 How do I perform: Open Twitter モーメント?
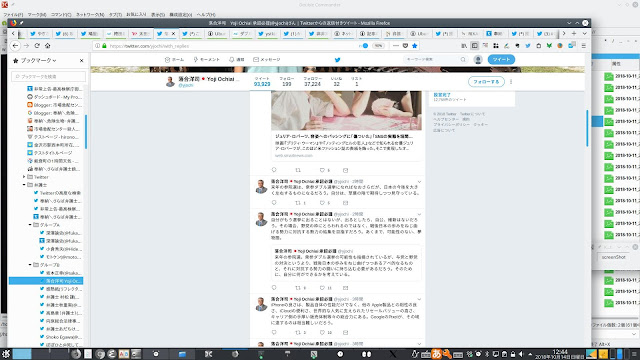tap(207, 60)
